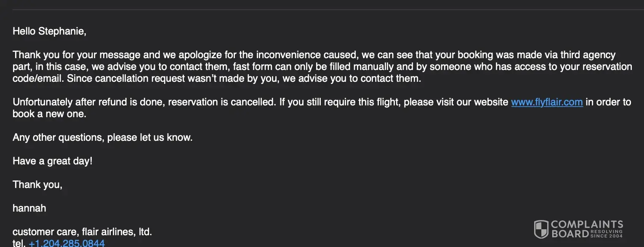644x247 pixels.
Task: Click the 'Hello Stephanie,' greeting line
Action: [49, 31]
